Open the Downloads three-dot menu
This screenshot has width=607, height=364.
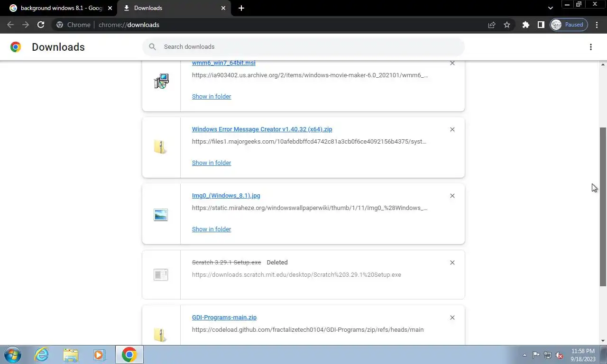tap(591, 47)
